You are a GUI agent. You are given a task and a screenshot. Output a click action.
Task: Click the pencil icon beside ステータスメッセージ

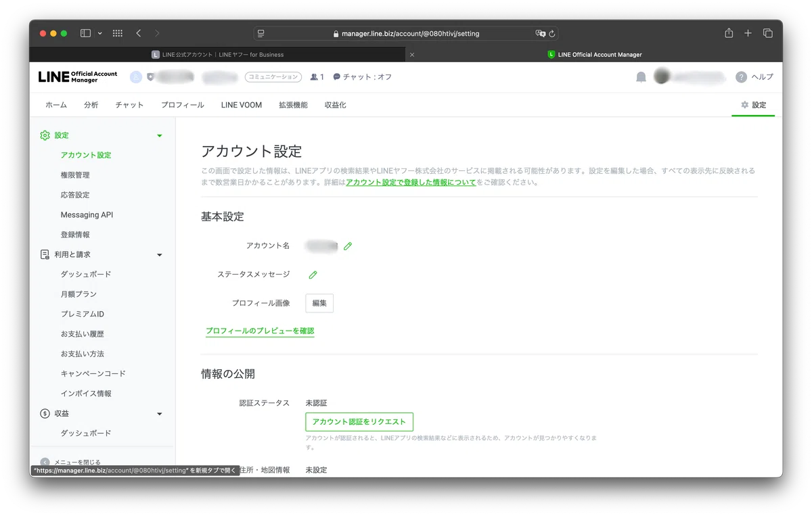tap(313, 275)
